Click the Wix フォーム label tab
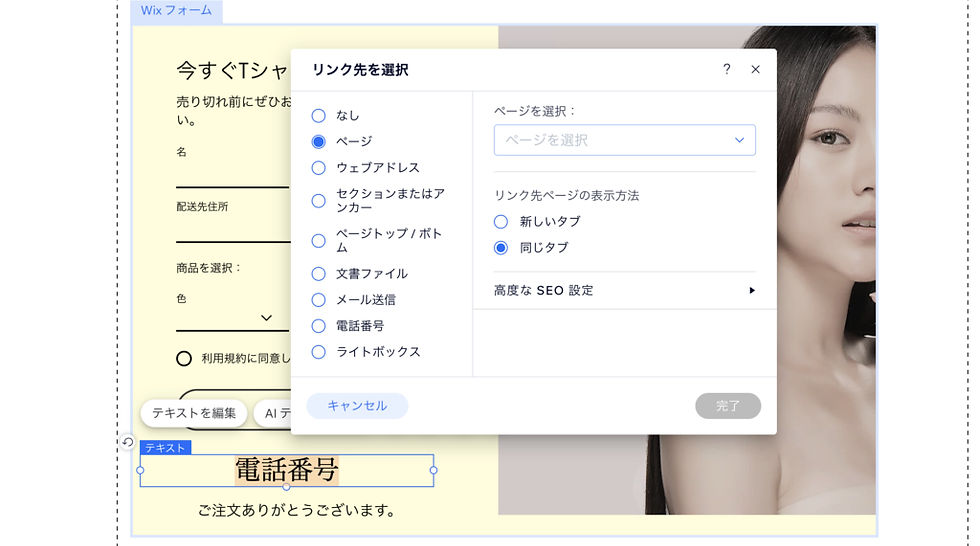This screenshot has width=980, height=546. (x=176, y=11)
